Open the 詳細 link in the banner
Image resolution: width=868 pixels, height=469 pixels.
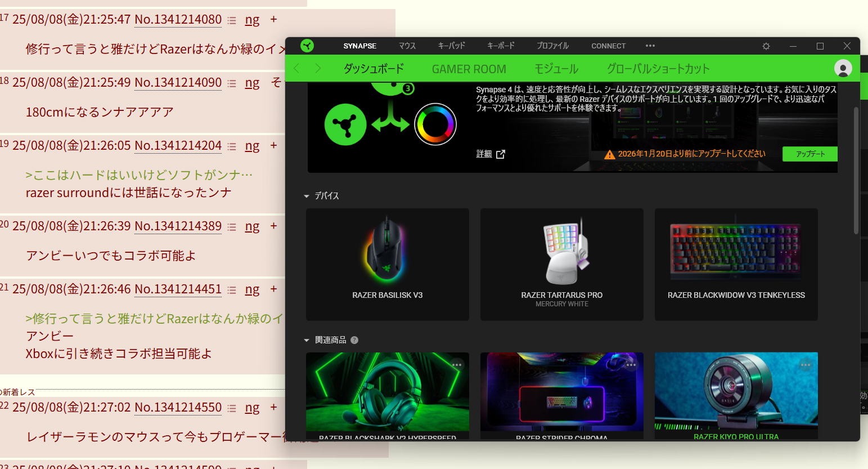[x=484, y=154]
